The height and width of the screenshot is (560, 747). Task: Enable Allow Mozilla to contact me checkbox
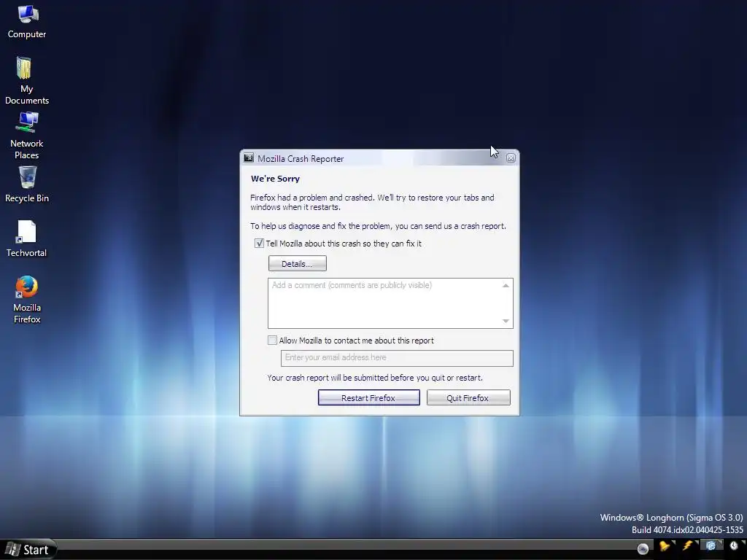(x=272, y=340)
